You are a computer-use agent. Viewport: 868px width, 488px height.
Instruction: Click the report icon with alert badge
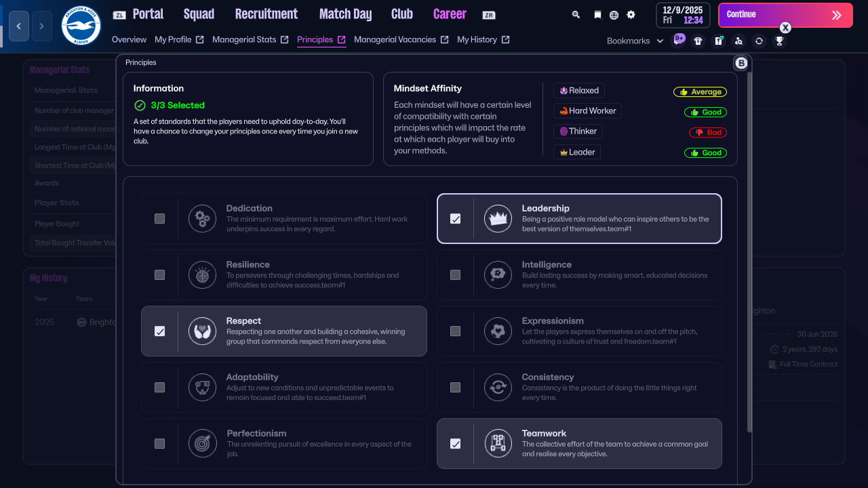pos(718,41)
